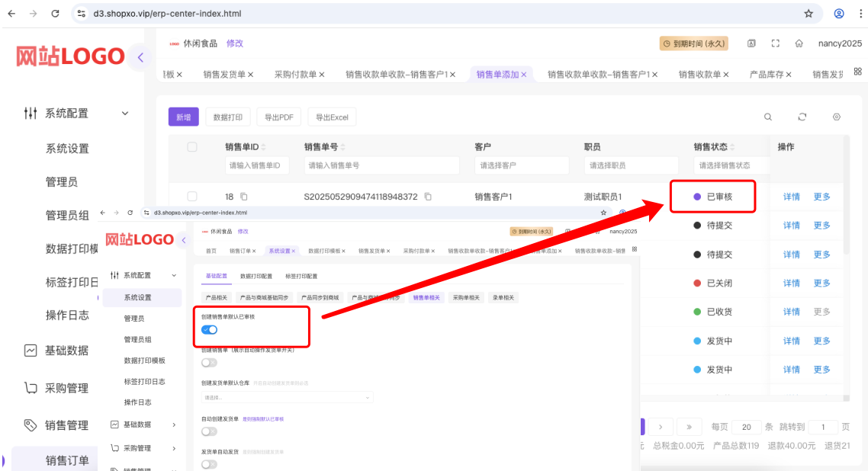The height and width of the screenshot is (471, 868).
Task: Click the 是否强制默认已审核 link
Action: (x=263, y=419)
